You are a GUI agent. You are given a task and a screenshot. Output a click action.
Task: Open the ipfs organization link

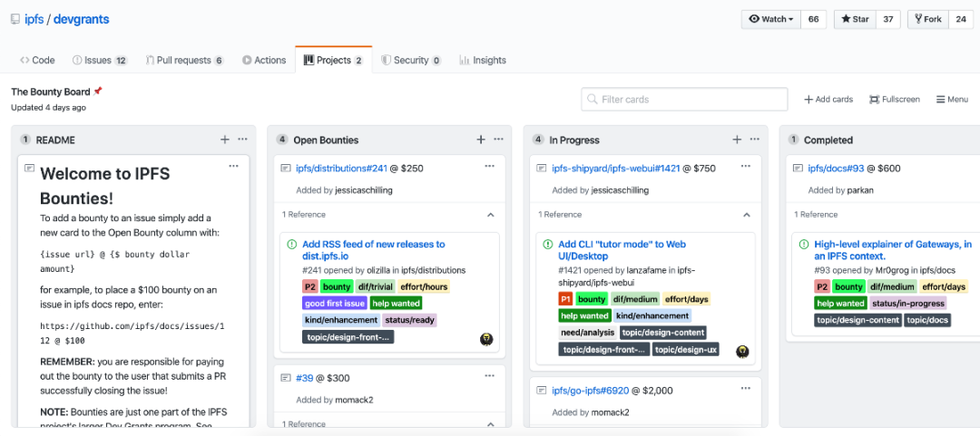click(x=34, y=19)
